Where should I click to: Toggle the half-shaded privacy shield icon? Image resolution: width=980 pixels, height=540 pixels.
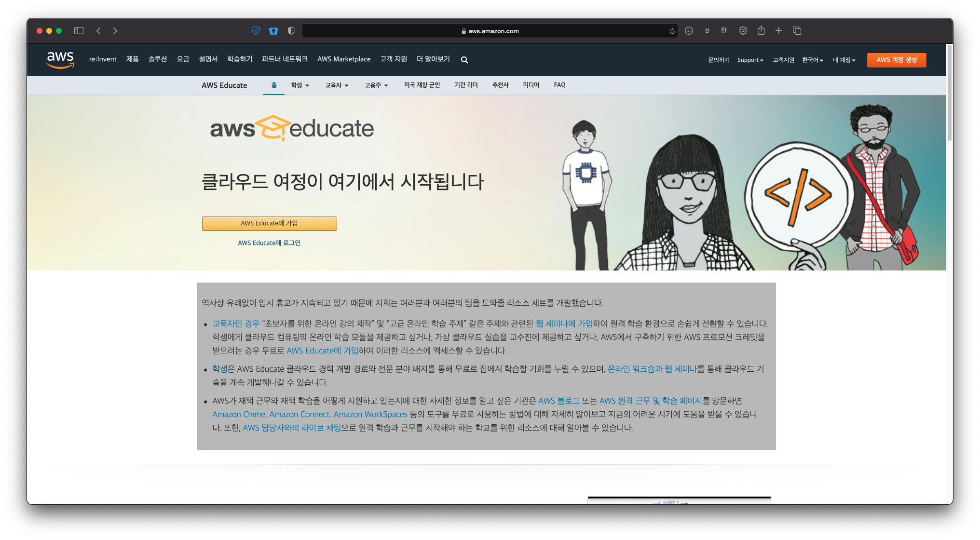pyautogui.click(x=291, y=31)
